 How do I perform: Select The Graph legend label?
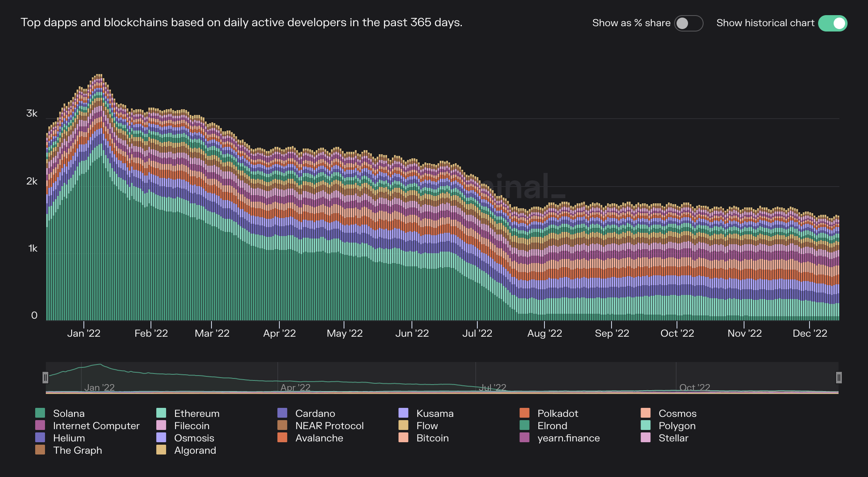(78, 450)
